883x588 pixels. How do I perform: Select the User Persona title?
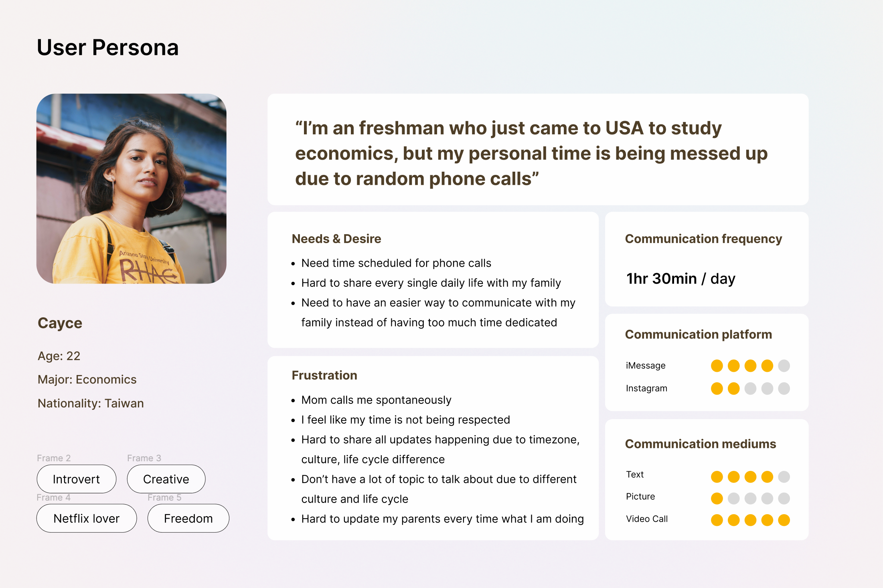tap(108, 47)
